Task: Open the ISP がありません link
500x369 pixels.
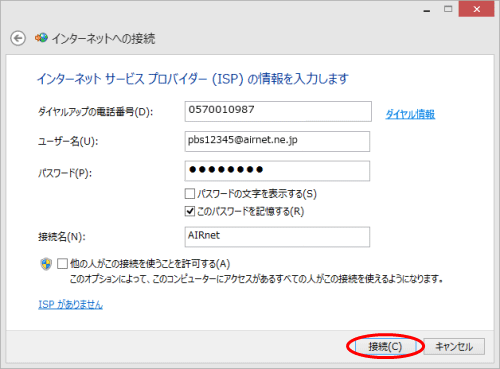Action: click(x=71, y=304)
